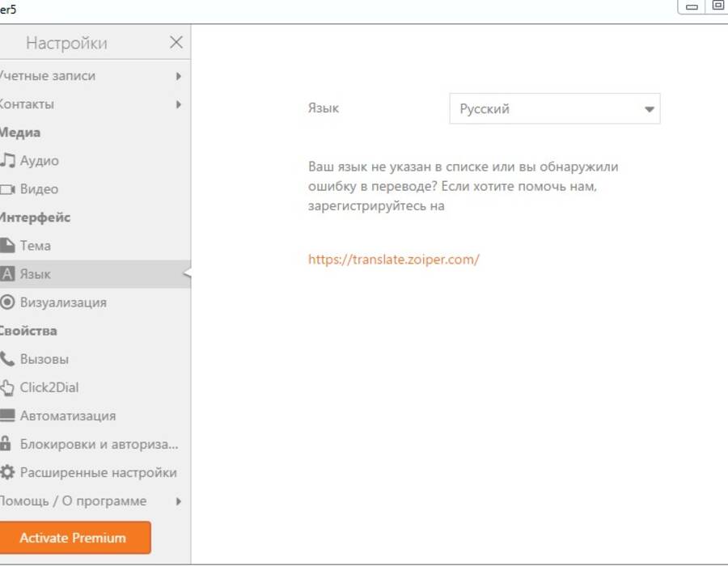Screen dimensions: 728x566
Task: Expand the Учетные записи submenu arrow
Action: coord(179,76)
